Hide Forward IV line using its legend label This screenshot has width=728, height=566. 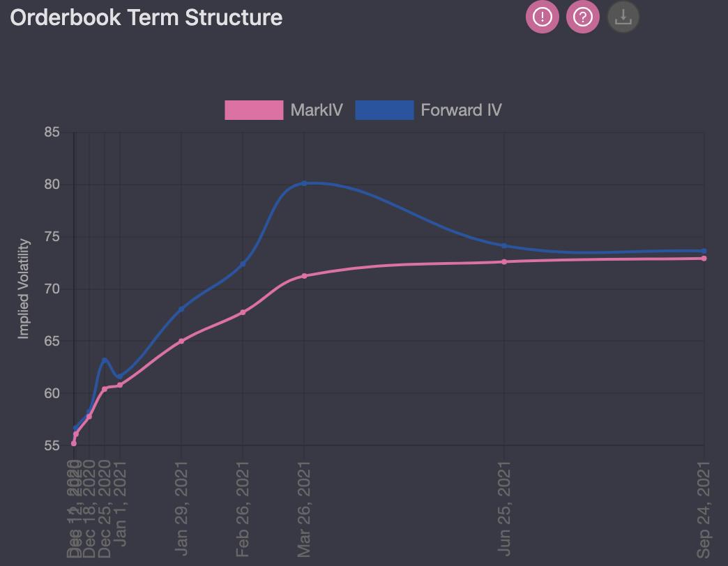click(461, 110)
